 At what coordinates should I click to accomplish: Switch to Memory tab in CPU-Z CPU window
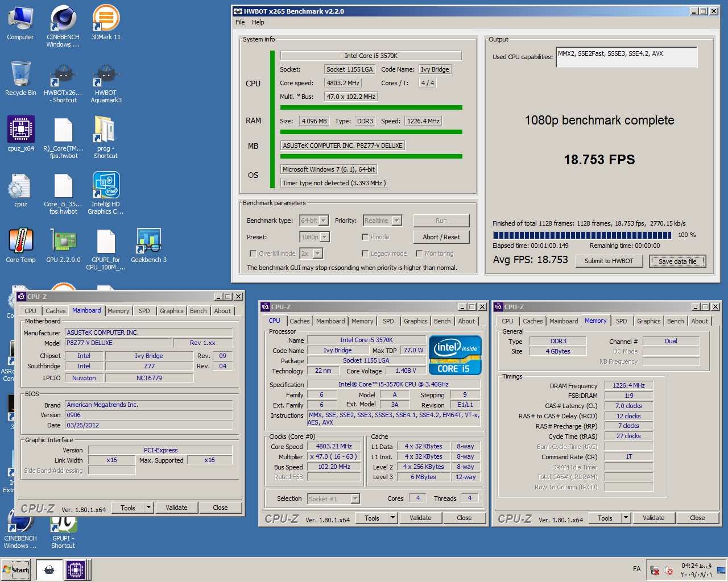[362, 321]
